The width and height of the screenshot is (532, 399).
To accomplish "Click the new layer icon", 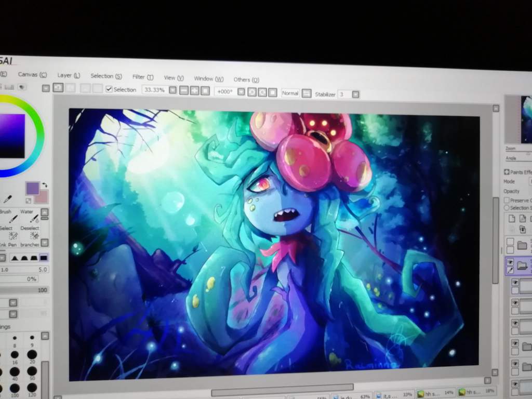I will [512, 219].
